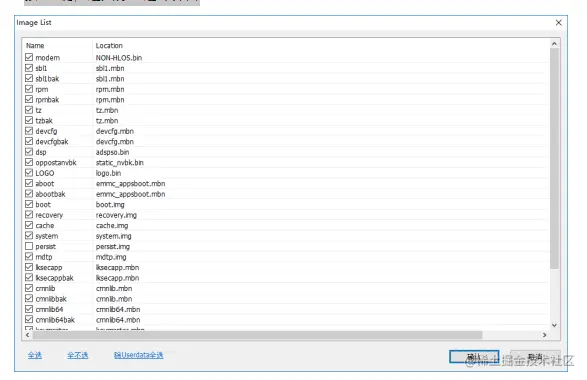Click the scroll left arrow
The width and height of the screenshot is (587, 380).
27,335
